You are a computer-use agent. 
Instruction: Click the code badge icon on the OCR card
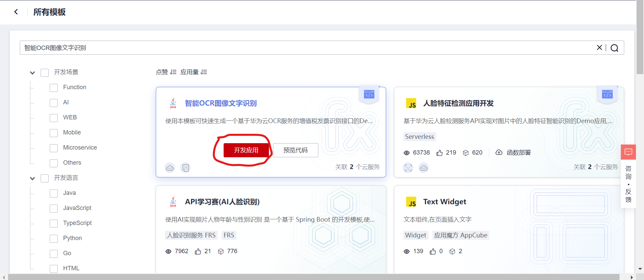369,95
